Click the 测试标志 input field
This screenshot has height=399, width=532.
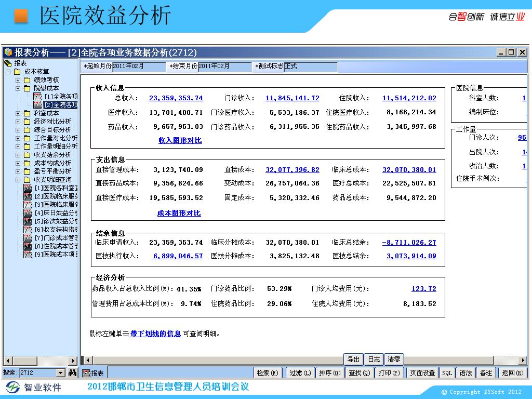[311, 66]
